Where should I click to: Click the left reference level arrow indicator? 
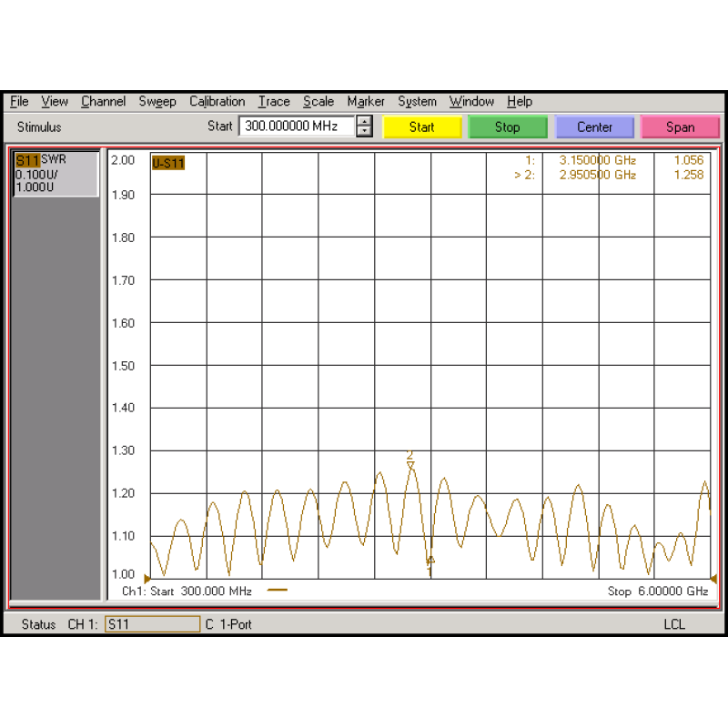pyautogui.click(x=147, y=579)
